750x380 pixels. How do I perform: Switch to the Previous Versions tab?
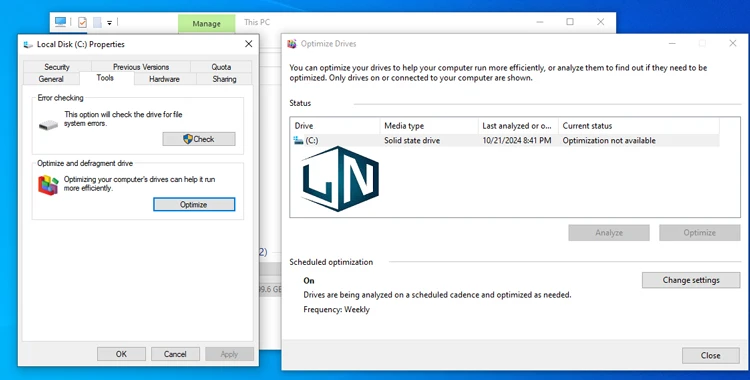tap(141, 67)
